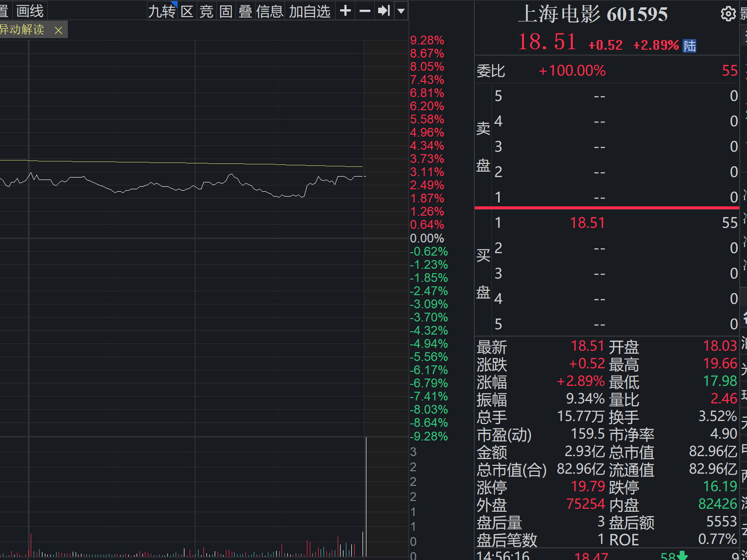This screenshot has width=747, height=560.
Task: Open the 信息 menu item
Action: click(270, 11)
